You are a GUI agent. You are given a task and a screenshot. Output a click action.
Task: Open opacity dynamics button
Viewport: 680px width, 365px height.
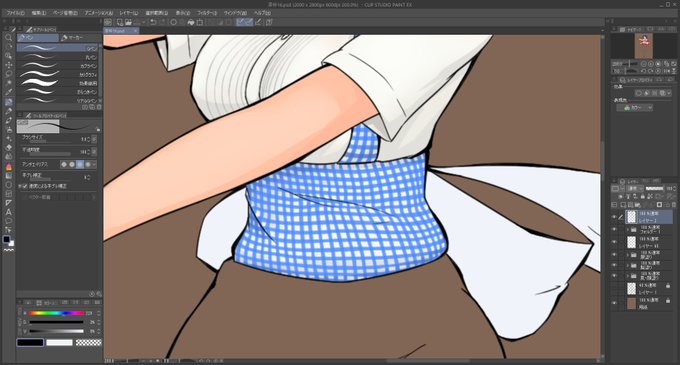(x=94, y=152)
